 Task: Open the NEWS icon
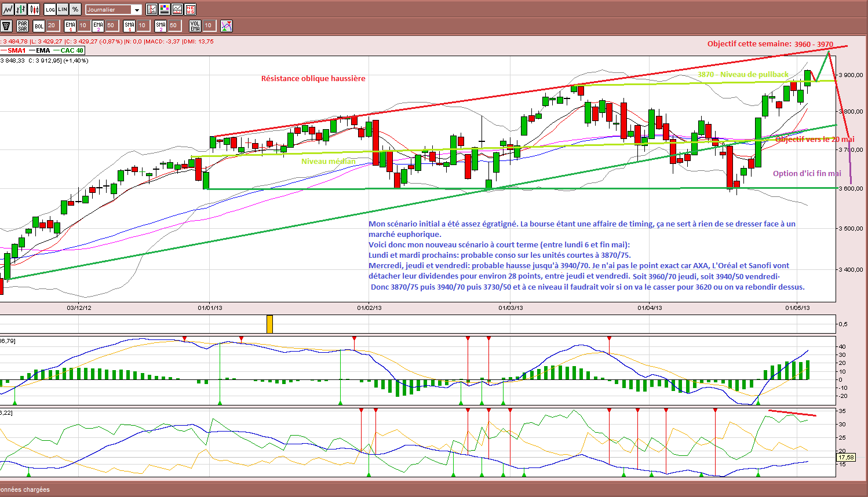[190, 9]
